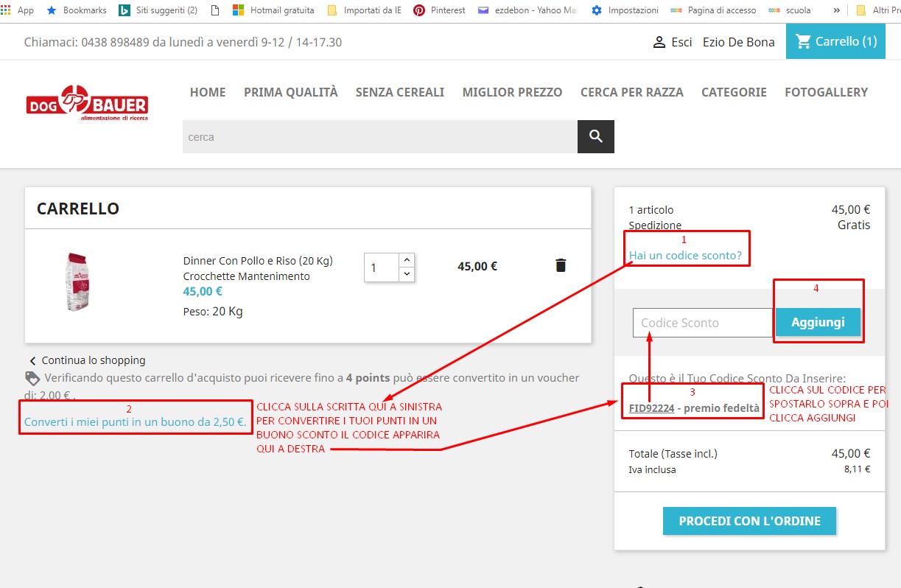
Task: Click the total 45,00 € in summary
Action: pos(851,453)
